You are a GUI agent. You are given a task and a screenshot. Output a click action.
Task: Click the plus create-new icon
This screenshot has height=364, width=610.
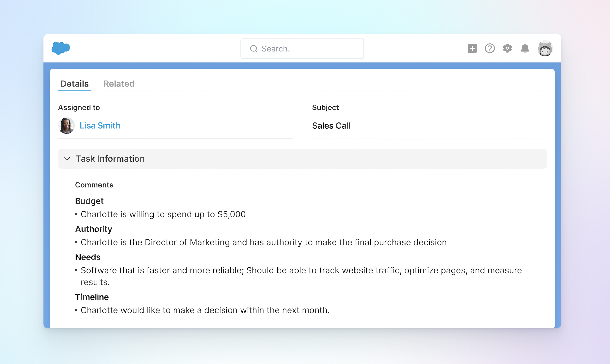tap(472, 48)
